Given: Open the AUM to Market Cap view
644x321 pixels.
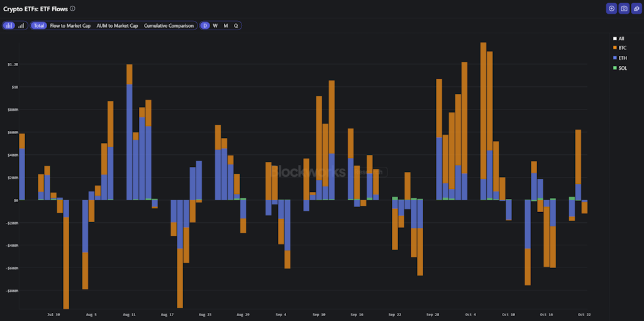Looking at the screenshot, I should pos(117,26).
